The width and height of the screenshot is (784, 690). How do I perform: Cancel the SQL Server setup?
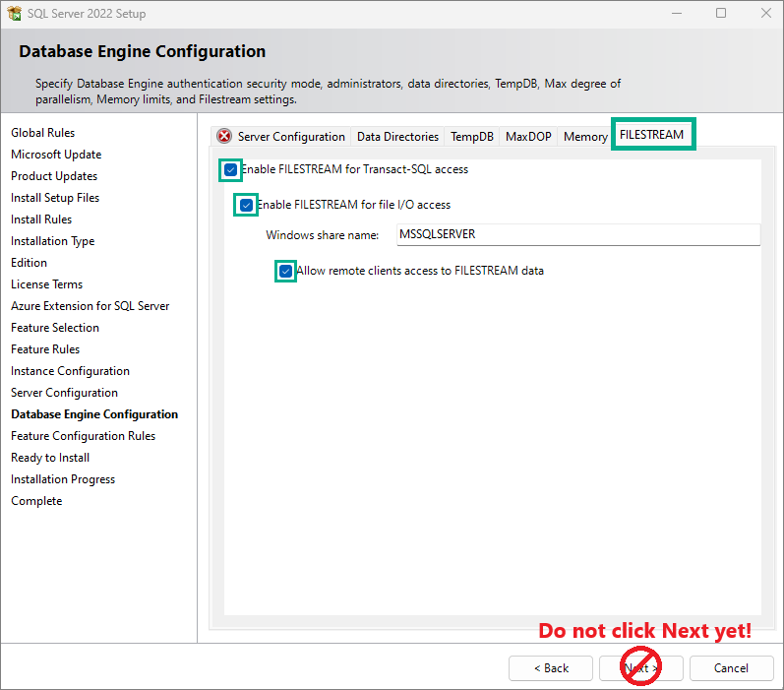pyautogui.click(x=732, y=668)
